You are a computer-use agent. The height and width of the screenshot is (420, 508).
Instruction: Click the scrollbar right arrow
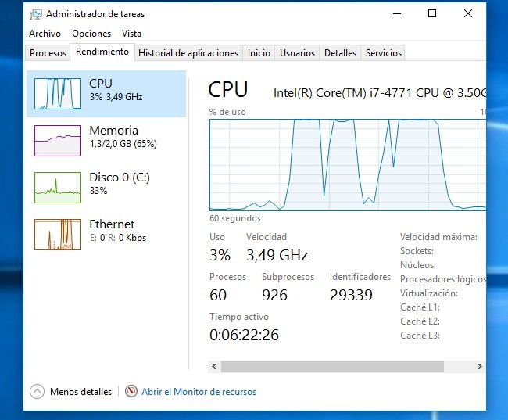click(480, 366)
